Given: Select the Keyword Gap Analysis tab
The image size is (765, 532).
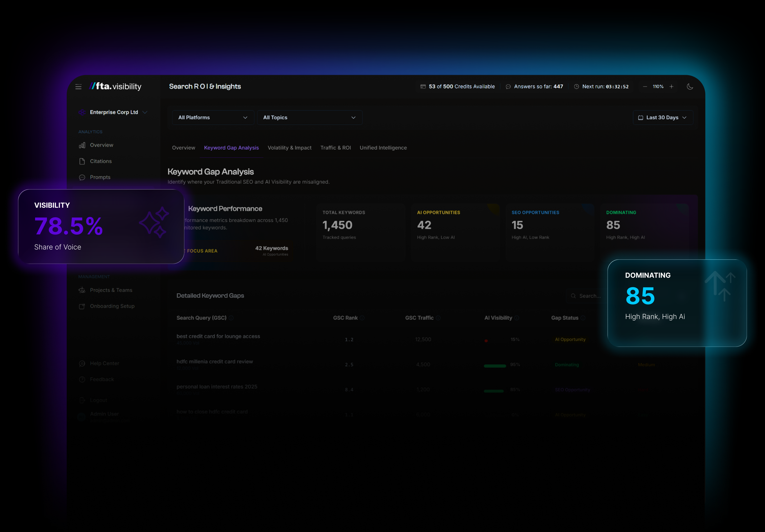Looking at the screenshot, I should coord(231,148).
